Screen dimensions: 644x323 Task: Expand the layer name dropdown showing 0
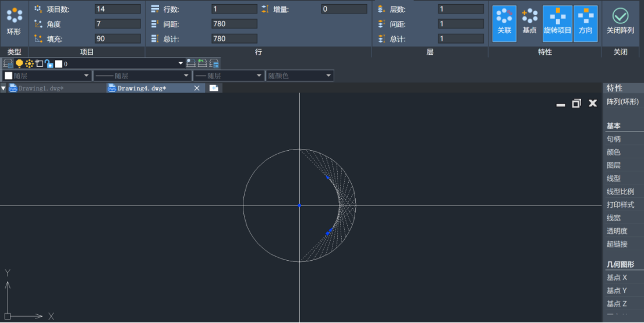pos(180,63)
